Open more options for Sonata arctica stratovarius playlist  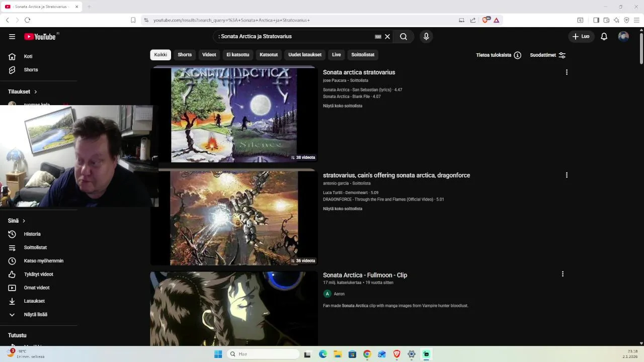point(567,72)
